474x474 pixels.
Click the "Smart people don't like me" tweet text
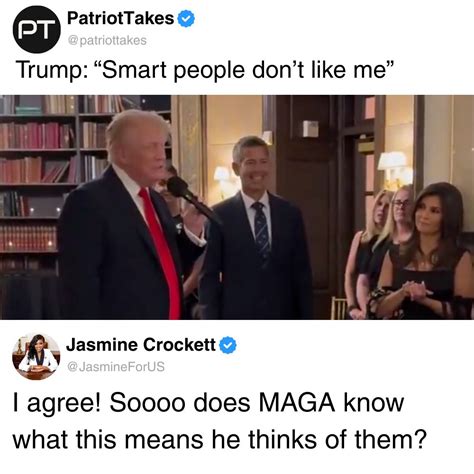click(x=245, y=69)
